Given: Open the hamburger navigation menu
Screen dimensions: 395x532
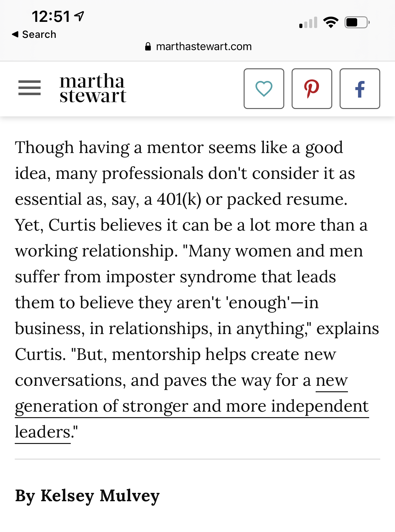Looking at the screenshot, I should pyautogui.click(x=30, y=88).
